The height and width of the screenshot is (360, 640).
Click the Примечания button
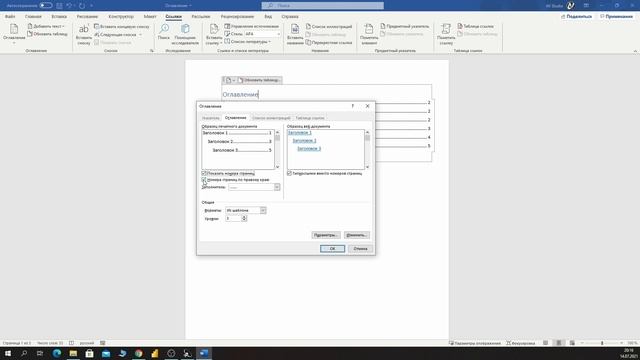pyautogui.click(x=616, y=16)
